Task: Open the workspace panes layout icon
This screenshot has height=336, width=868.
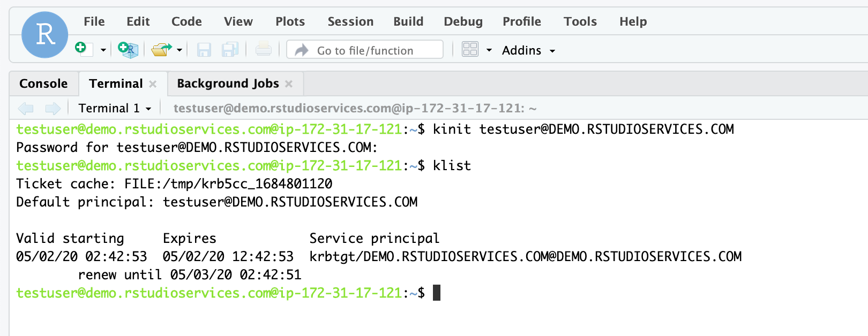Action: pyautogui.click(x=470, y=49)
